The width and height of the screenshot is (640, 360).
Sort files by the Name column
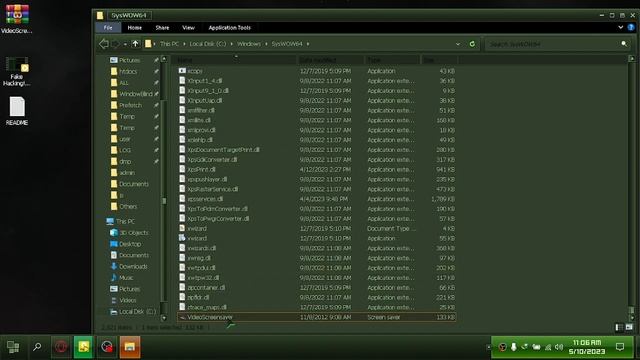pos(236,60)
